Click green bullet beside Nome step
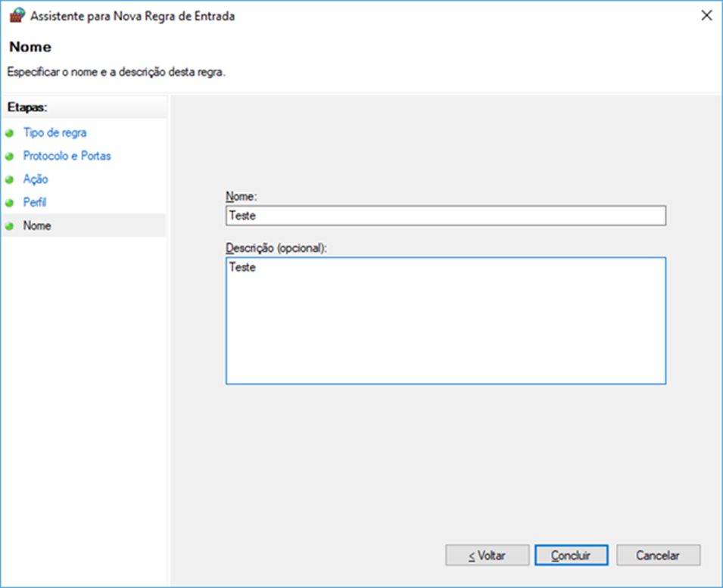723x588 pixels. (9, 226)
